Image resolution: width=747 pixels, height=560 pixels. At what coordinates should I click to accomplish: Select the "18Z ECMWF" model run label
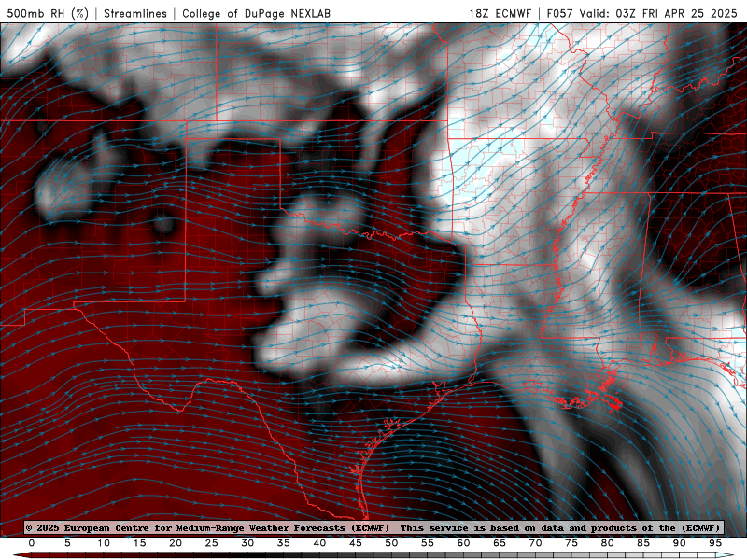click(x=500, y=13)
